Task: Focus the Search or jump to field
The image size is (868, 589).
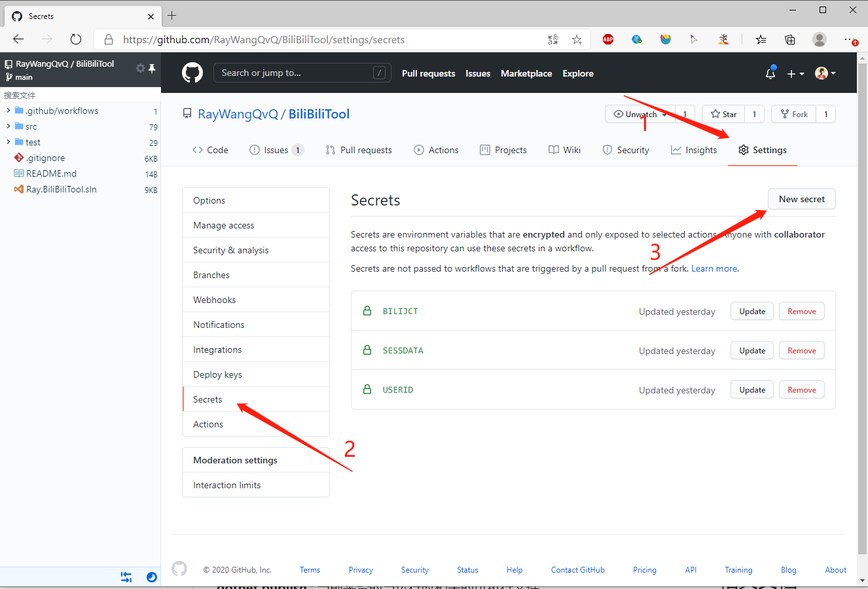Action: click(x=302, y=73)
